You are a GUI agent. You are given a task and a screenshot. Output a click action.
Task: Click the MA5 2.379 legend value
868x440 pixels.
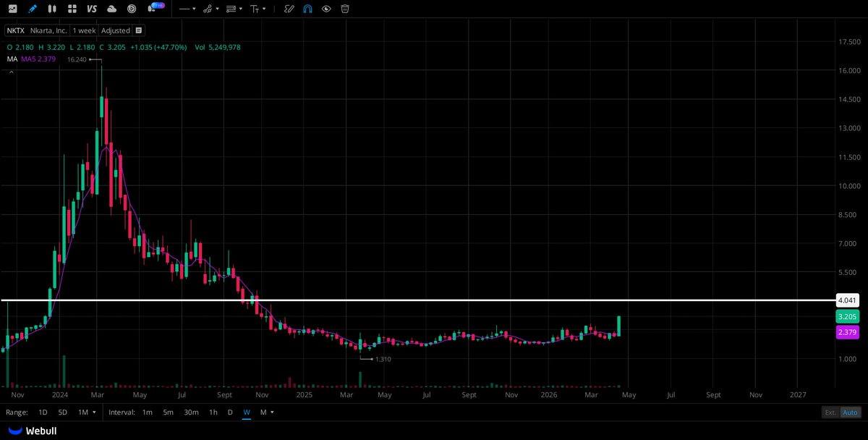[38, 59]
